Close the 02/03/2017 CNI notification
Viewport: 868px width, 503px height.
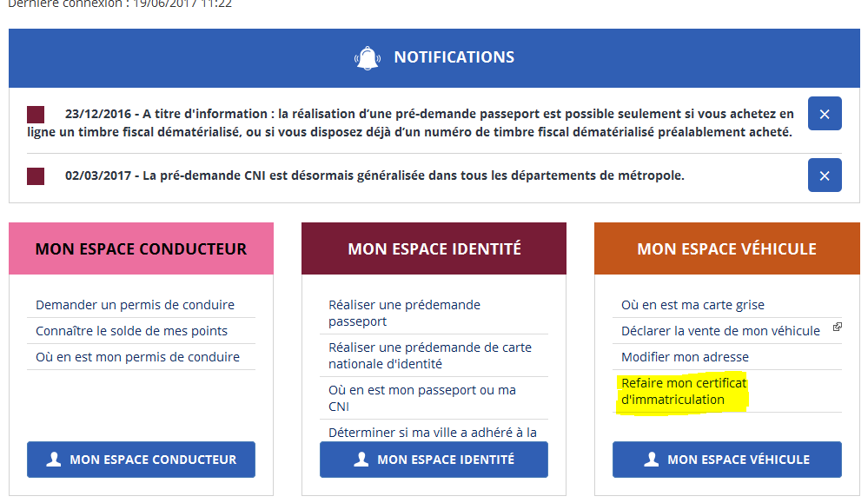(825, 175)
